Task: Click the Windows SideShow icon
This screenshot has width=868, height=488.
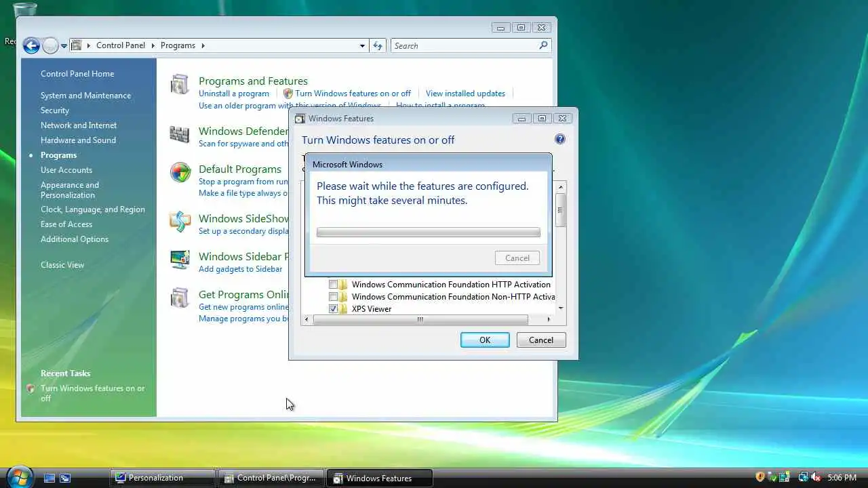Action: [x=180, y=222]
